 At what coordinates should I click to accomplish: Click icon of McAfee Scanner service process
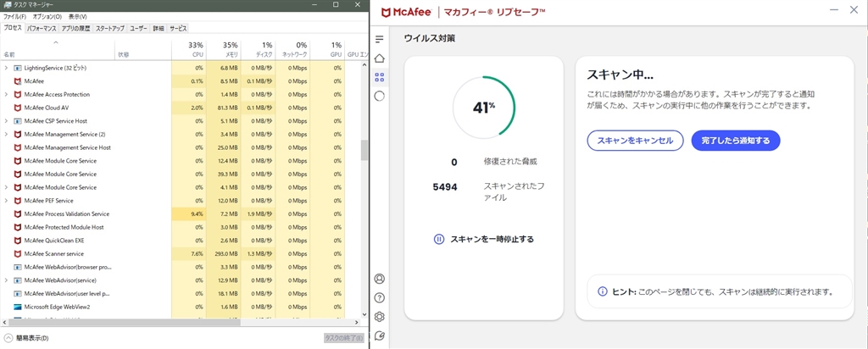coord(17,254)
